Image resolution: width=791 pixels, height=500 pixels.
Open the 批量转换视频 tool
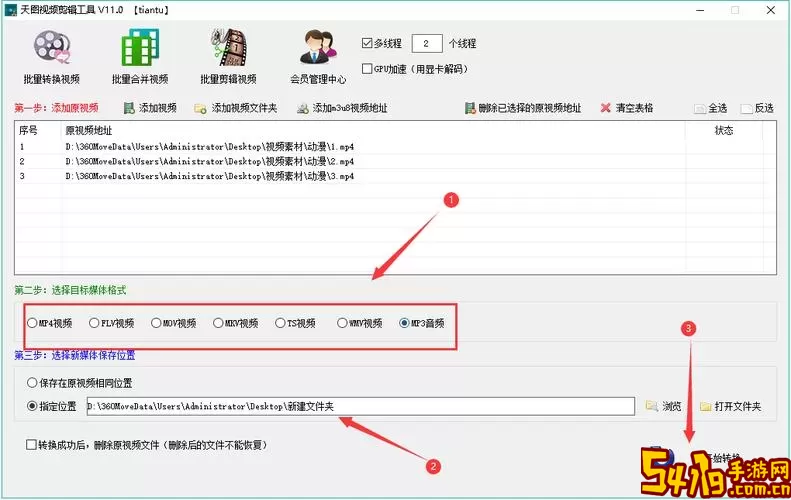pos(51,57)
